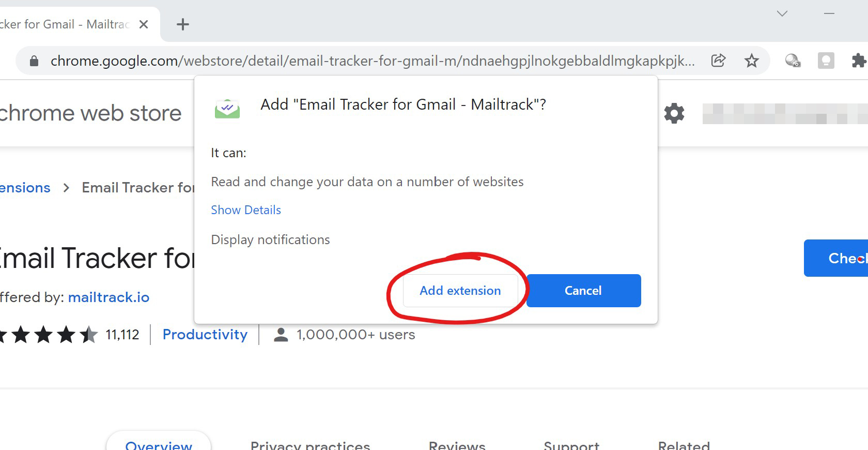Click the Productivity category link
868x450 pixels.
pos(205,335)
